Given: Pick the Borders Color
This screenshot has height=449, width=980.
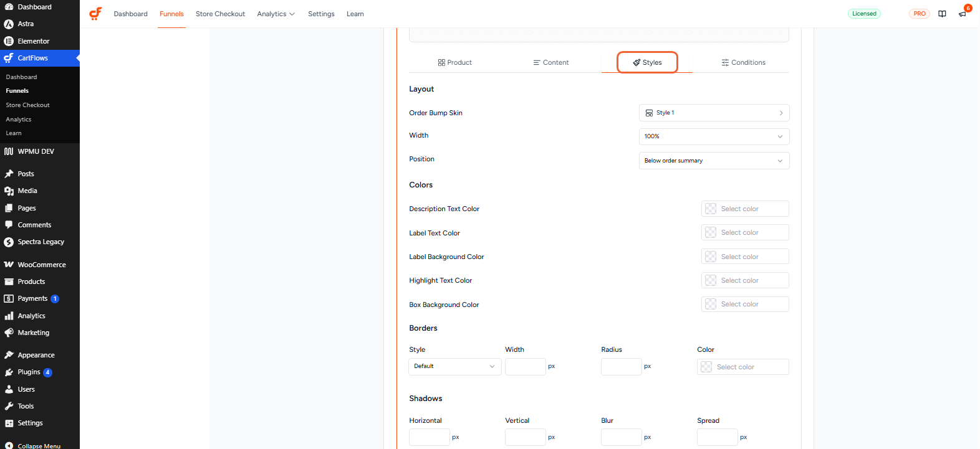Looking at the screenshot, I should pyautogui.click(x=743, y=367).
